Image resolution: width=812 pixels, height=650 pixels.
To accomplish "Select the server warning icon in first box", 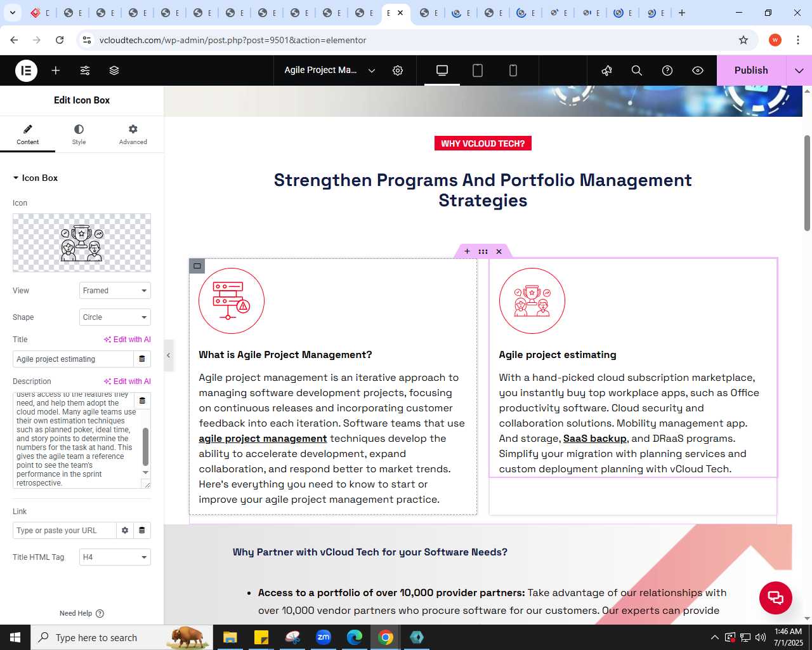I will coord(232,301).
